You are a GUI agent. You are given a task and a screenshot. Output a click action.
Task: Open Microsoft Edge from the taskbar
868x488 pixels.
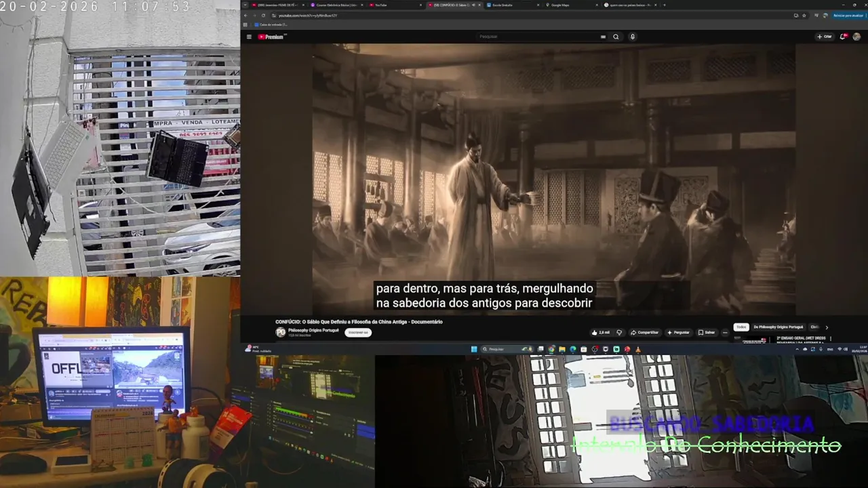click(573, 349)
